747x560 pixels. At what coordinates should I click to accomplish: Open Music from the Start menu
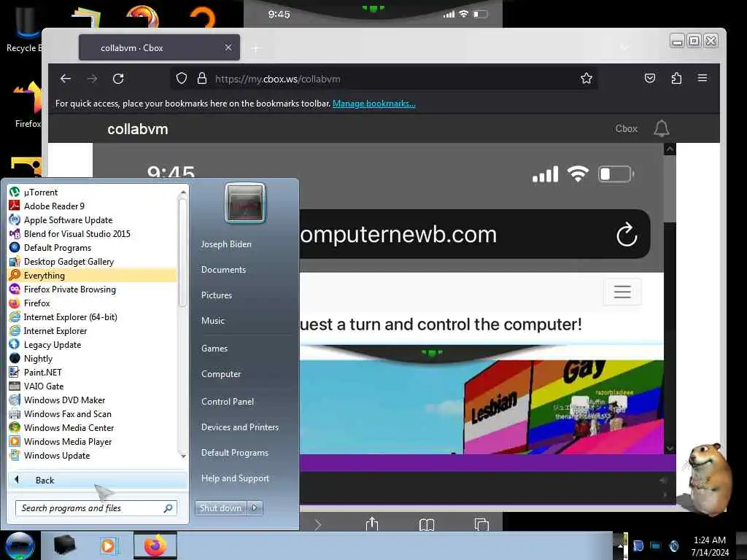(212, 321)
